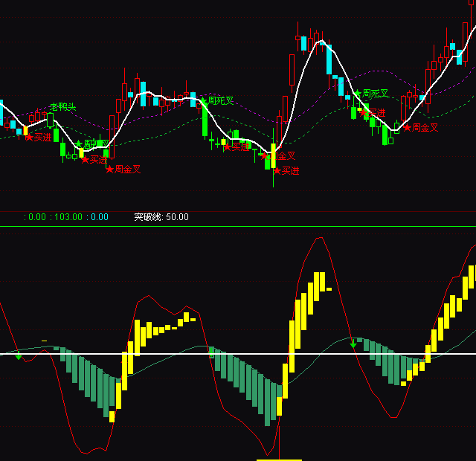This screenshot has height=461, width=476.
Task: Click the yellow bar at bottom edge
Action: (279, 460)
